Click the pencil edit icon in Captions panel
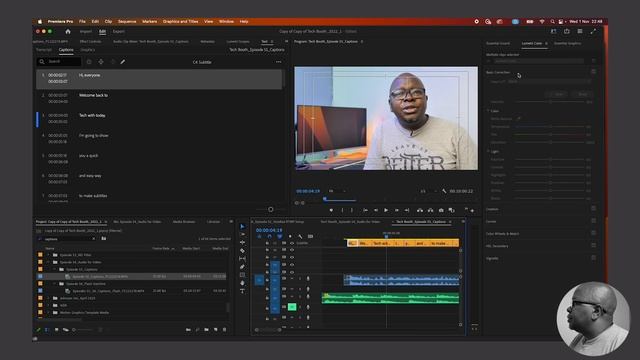Screen dimensions: 640x360 [123, 62]
